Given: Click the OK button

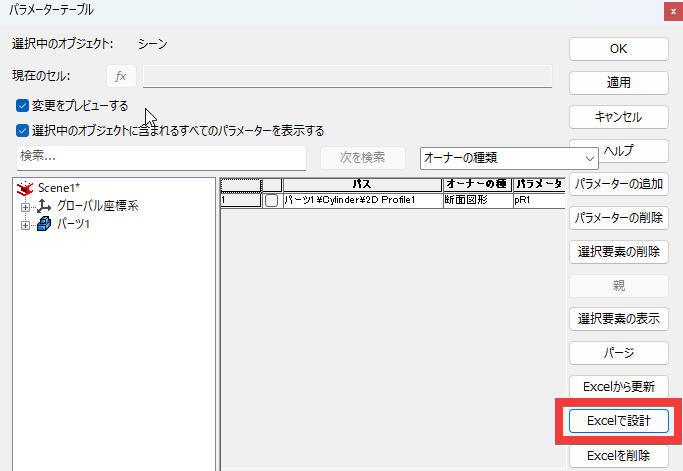Looking at the screenshot, I should (619, 49).
